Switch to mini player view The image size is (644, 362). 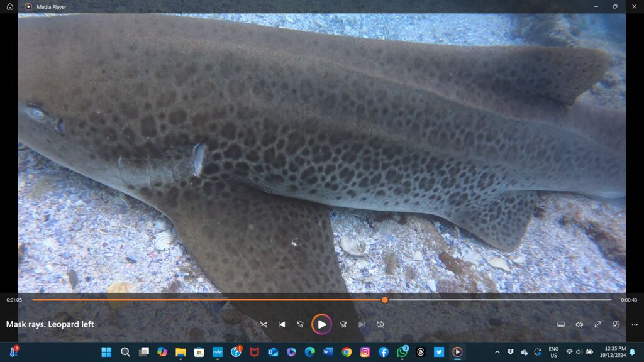point(615,325)
